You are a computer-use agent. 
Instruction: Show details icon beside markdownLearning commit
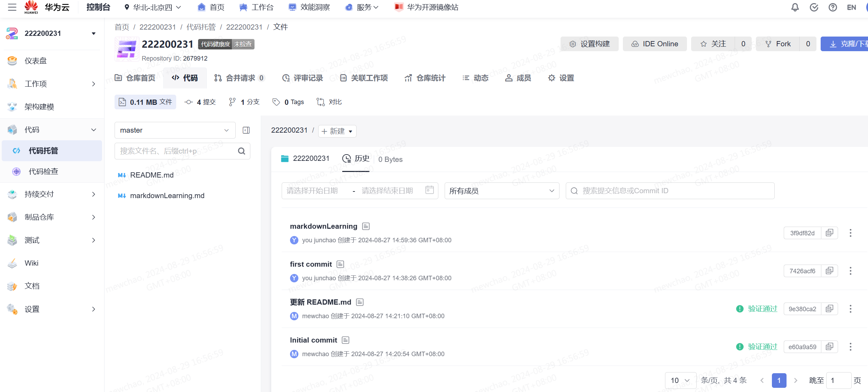pyautogui.click(x=366, y=226)
